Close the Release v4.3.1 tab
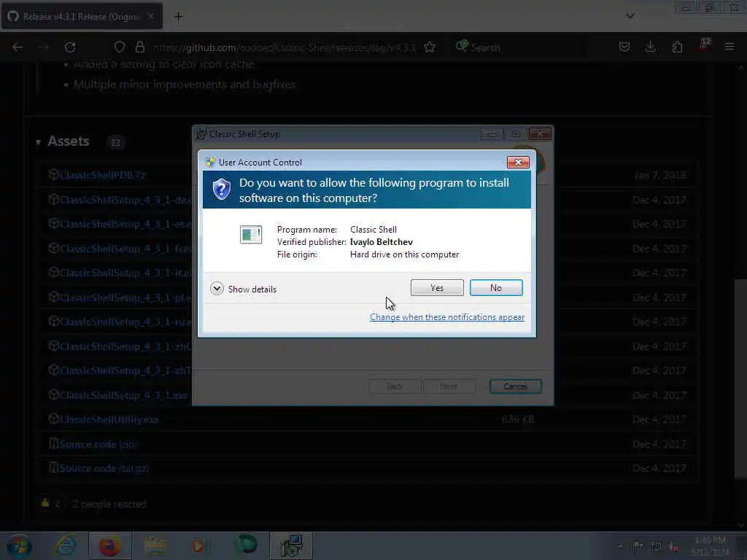This screenshot has width=747, height=560. [150, 16]
